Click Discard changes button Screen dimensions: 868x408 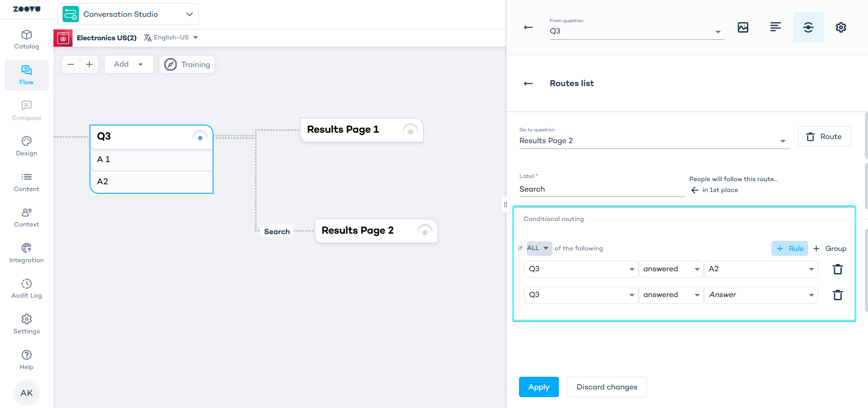(606, 387)
